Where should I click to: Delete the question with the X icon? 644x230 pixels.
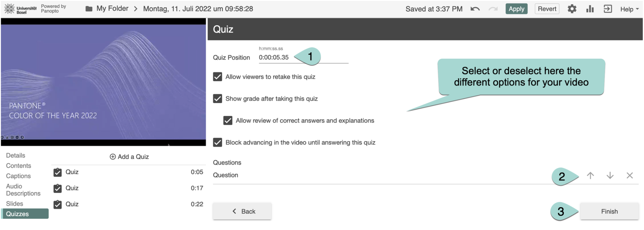630,175
